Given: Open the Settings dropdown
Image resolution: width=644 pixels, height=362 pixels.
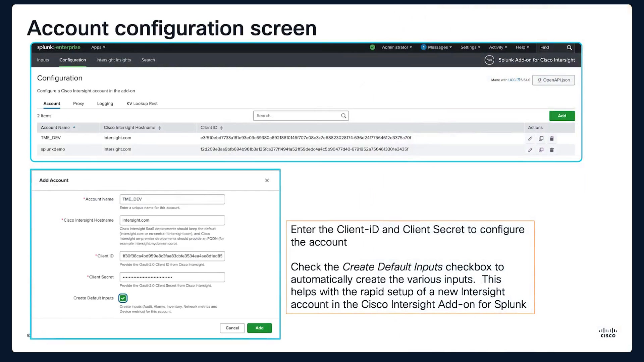Looking at the screenshot, I should tap(470, 47).
